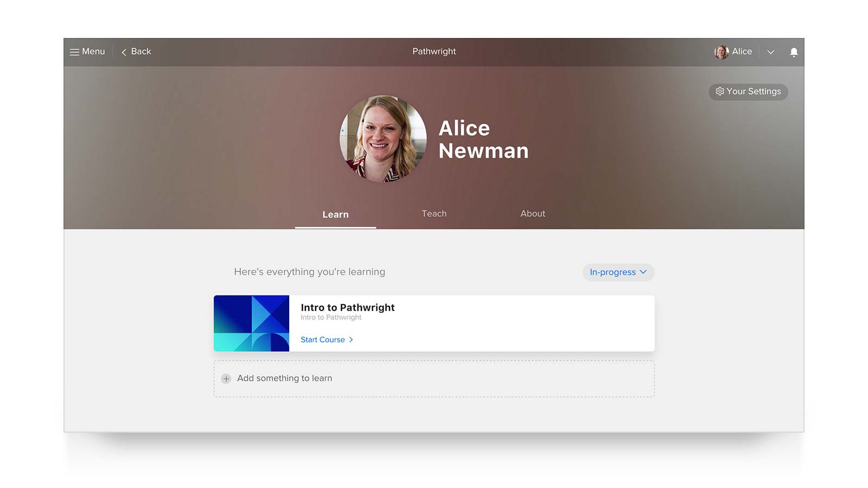Open the hamburger Menu
868x488 pixels.
[x=87, y=52]
